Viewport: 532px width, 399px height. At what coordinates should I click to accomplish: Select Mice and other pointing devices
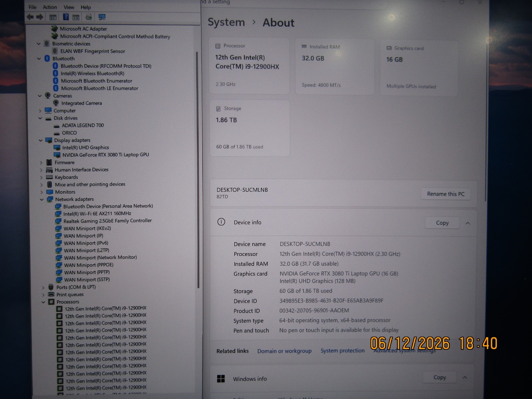click(x=90, y=184)
